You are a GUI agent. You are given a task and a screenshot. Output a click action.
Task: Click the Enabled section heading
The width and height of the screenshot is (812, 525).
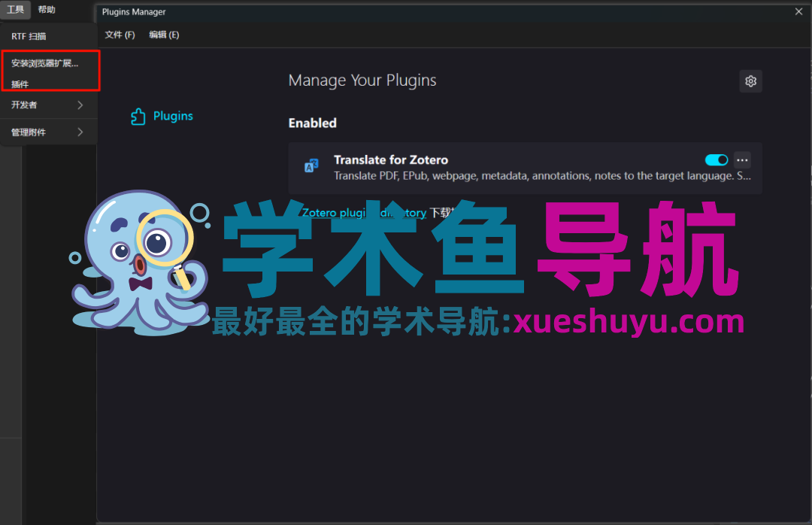(x=312, y=123)
